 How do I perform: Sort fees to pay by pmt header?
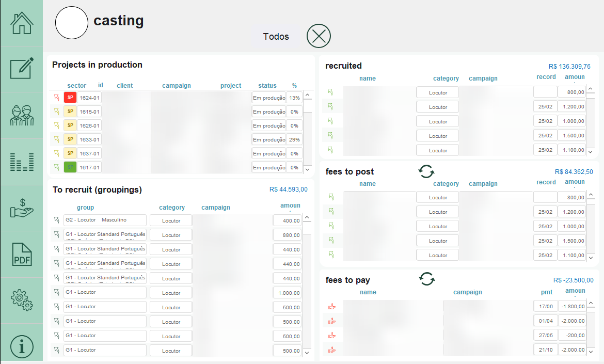pyautogui.click(x=546, y=292)
